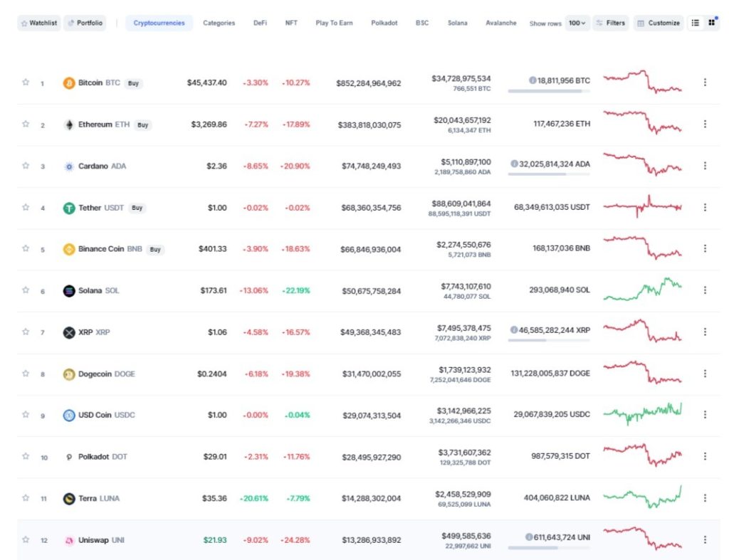The width and height of the screenshot is (729, 560).
Task: Click the Dogecoin logo icon
Action: click(69, 374)
